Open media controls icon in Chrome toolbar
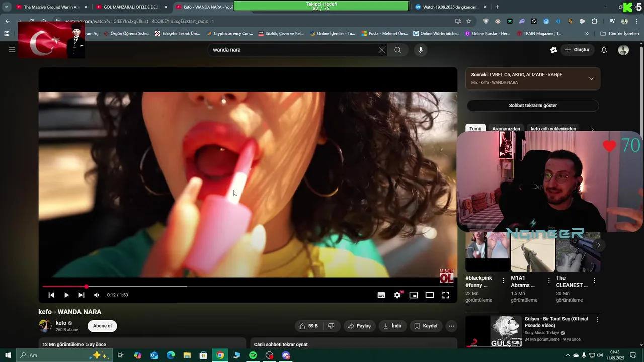The width and height of the screenshot is (644, 362). click(x=612, y=21)
